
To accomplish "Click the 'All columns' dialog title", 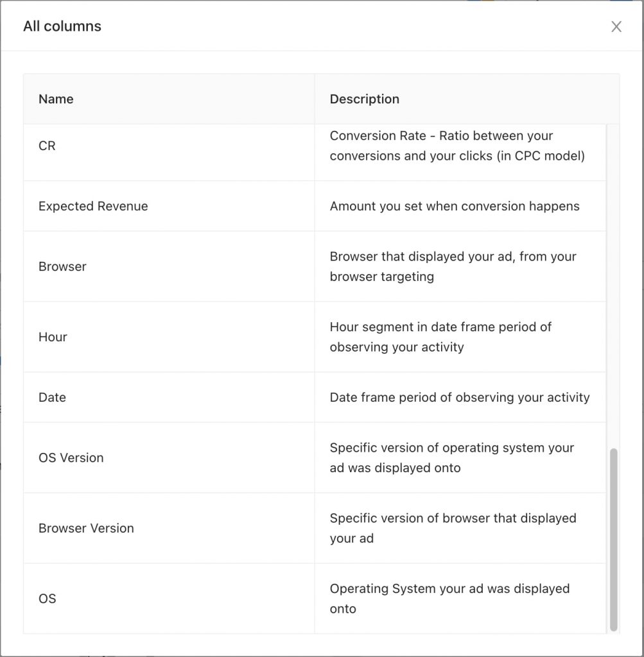I will (x=62, y=26).
